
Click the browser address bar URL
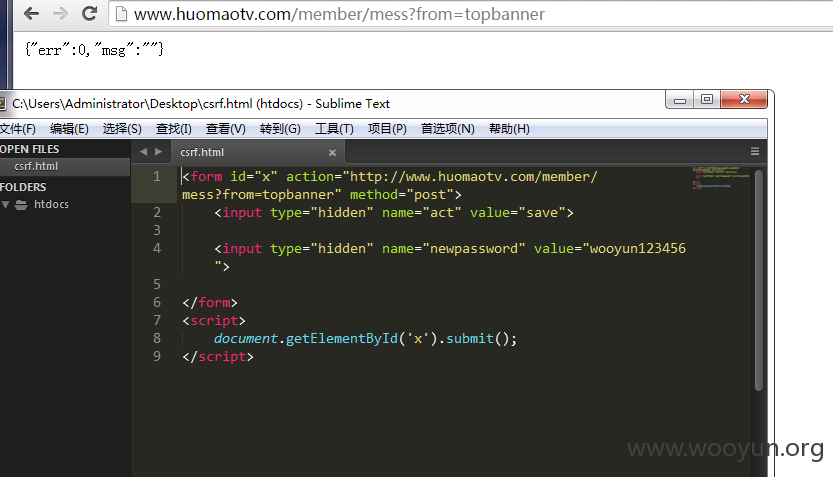339,14
